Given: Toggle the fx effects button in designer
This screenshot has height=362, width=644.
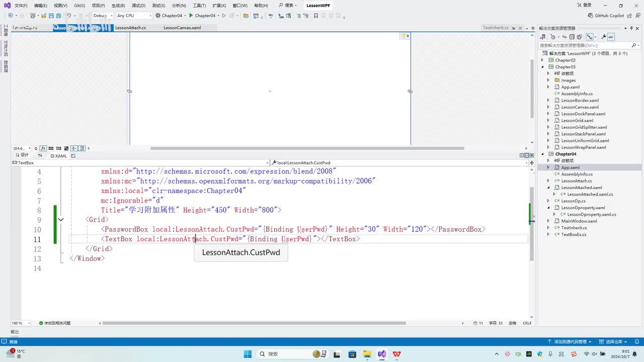Looking at the screenshot, I should click(x=43, y=148).
